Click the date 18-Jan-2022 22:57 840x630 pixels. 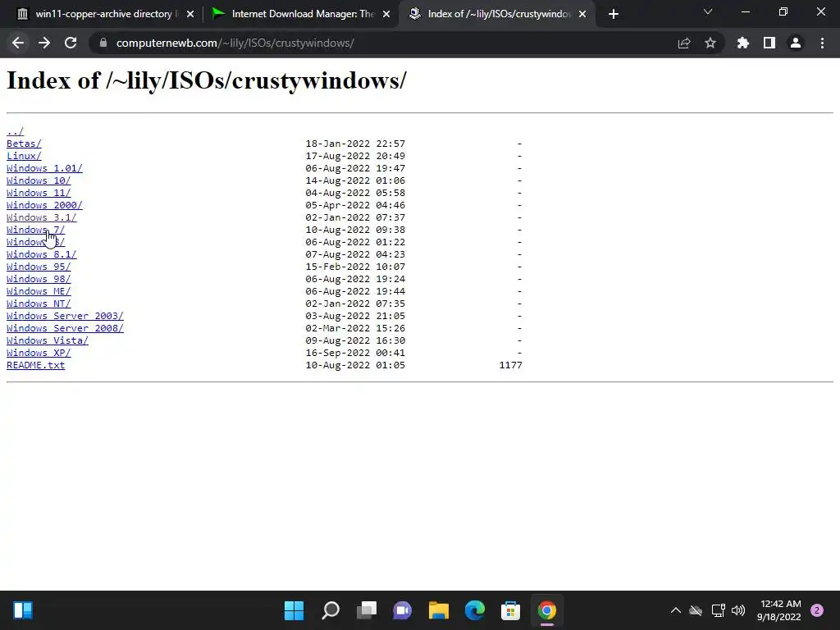coord(355,144)
